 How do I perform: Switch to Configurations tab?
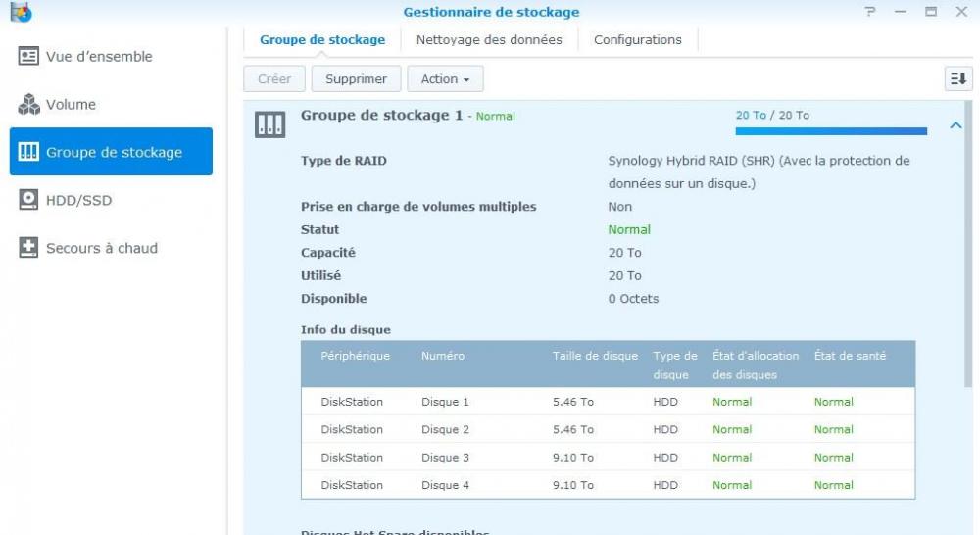(x=638, y=40)
